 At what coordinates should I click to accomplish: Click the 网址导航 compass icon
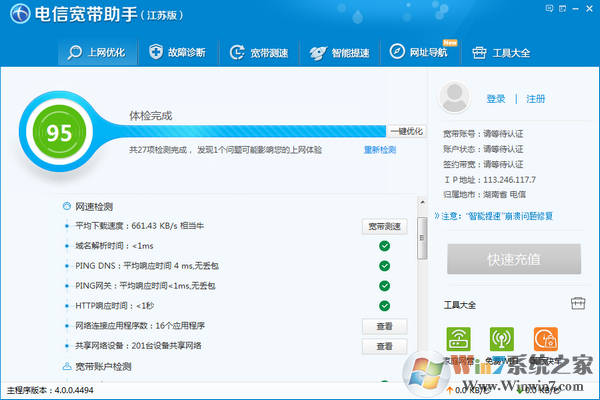pyautogui.click(x=398, y=52)
